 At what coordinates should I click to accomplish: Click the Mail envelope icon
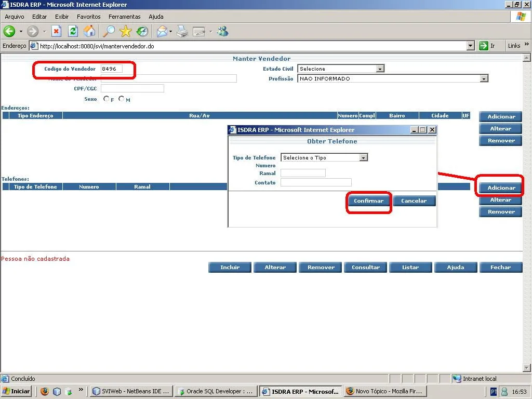click(x=162, y=32)
